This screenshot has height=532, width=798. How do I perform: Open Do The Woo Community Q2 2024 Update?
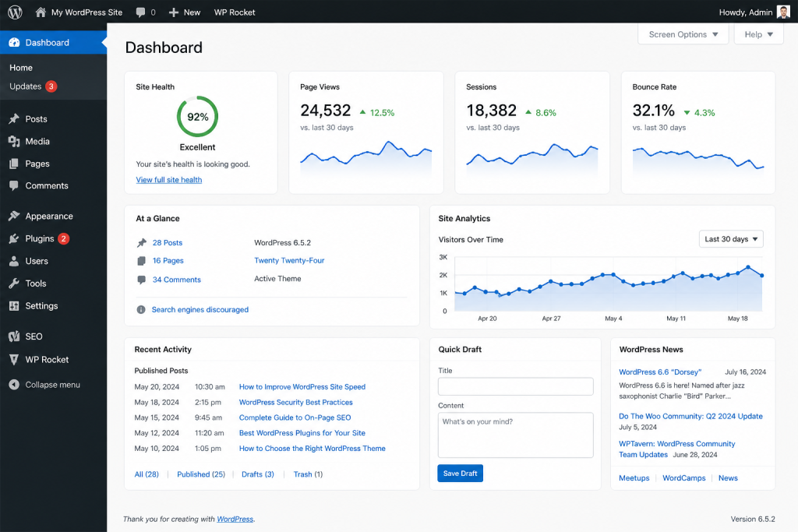pyautogui.click(x=690, y=416)
